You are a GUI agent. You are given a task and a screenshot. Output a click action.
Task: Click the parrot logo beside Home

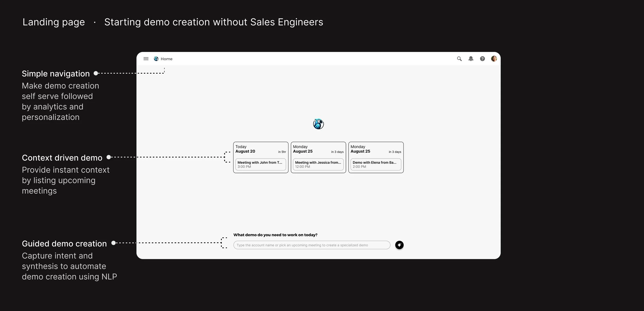pyautogui.click(x=156, y=59)
